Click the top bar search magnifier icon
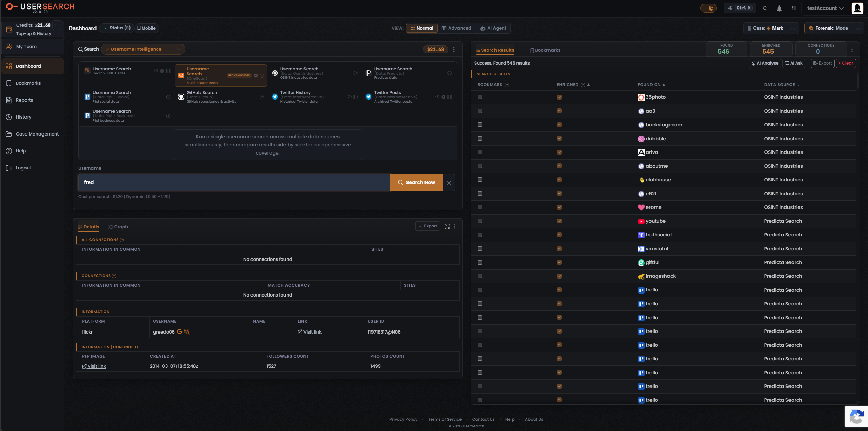The height and width of the screenshot is (431, 868). click(x=765, y=8)
